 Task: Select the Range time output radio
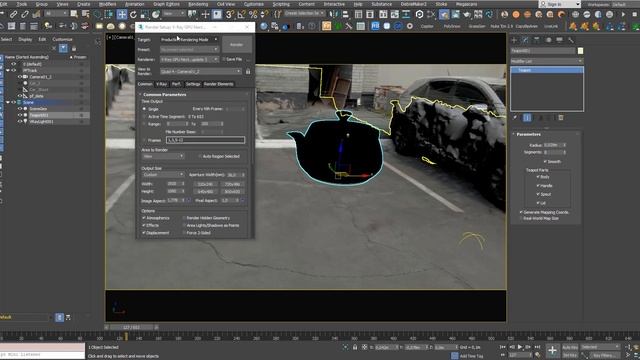144,124
